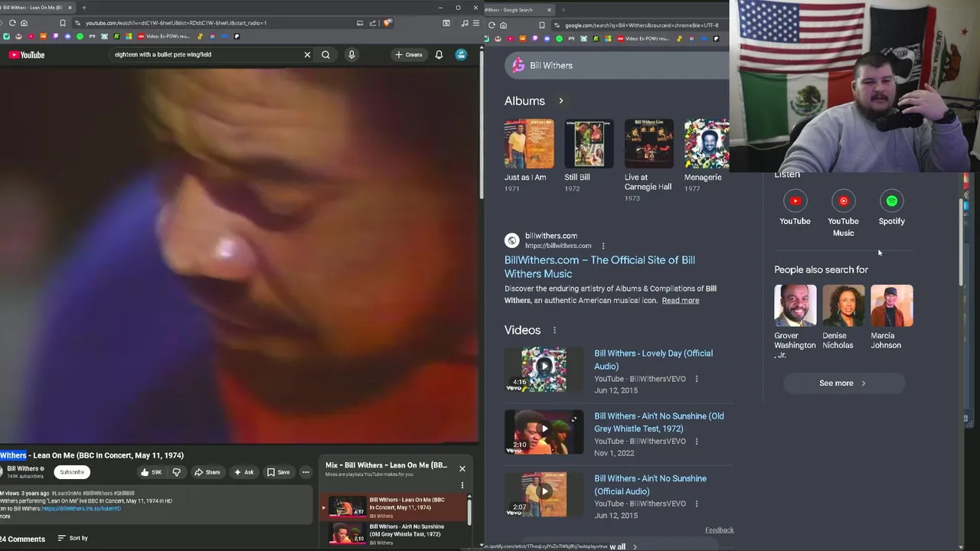This screenshot has height=551, width=980.
Task: Open options next to Videos heading
Action: click(554, 330)
